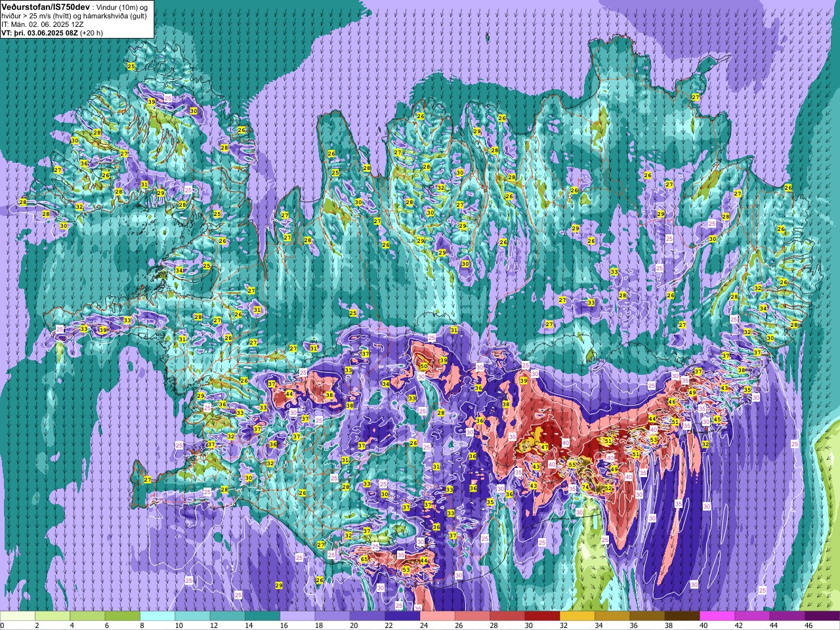840x630 pixels.
Task: Click the '8' label on the color scale
Action: [x=142, y=626]
